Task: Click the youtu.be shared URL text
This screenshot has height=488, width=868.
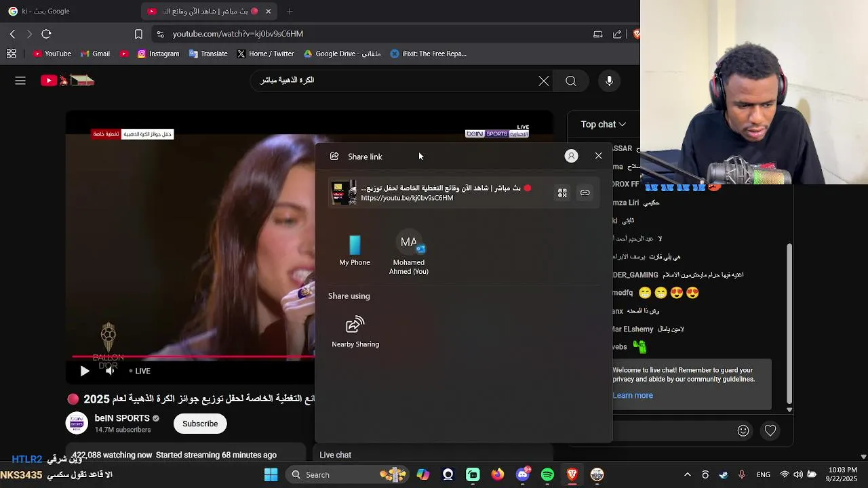Action: pos(407,198)
